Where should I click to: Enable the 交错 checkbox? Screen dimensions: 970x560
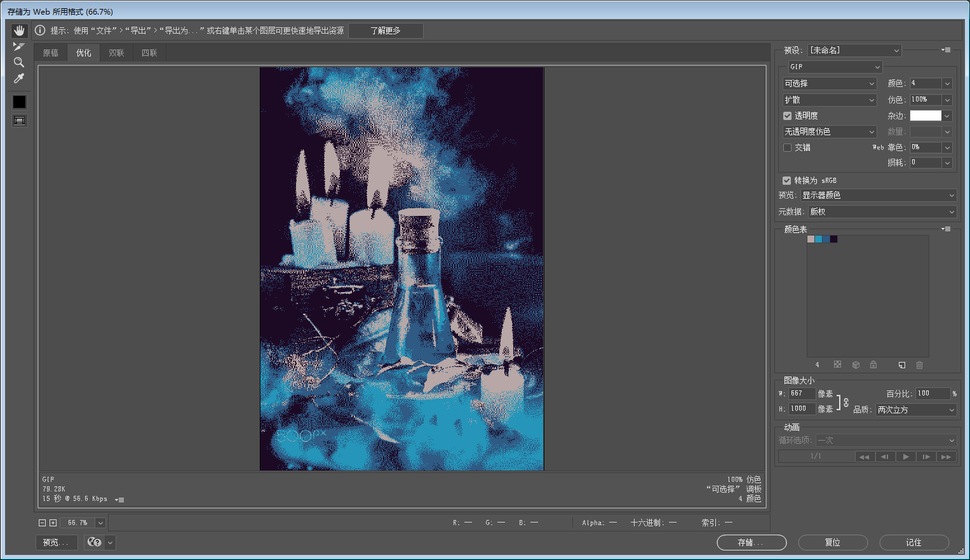pos(788,148)
